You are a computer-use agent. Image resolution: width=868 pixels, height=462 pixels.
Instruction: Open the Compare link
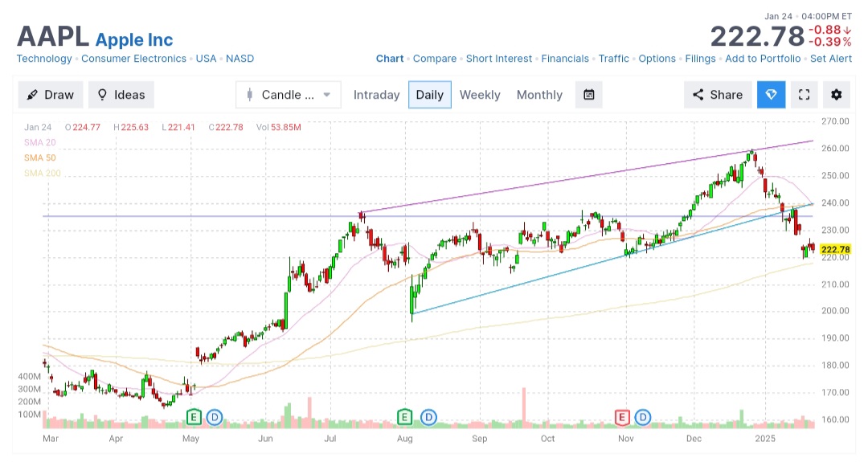point(435,59)
